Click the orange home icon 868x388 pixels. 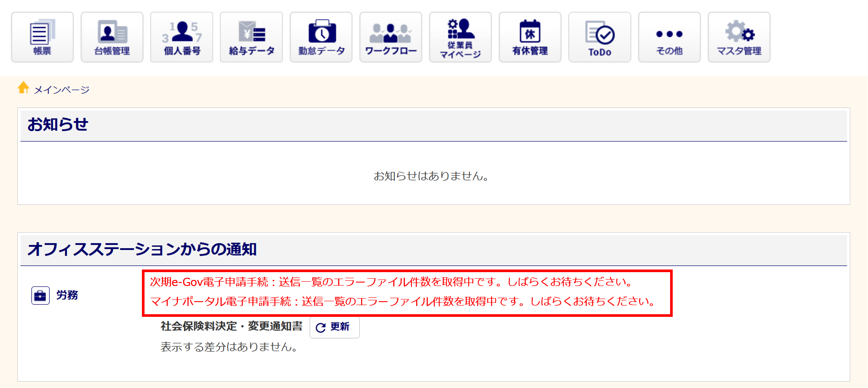coord(23,88)
